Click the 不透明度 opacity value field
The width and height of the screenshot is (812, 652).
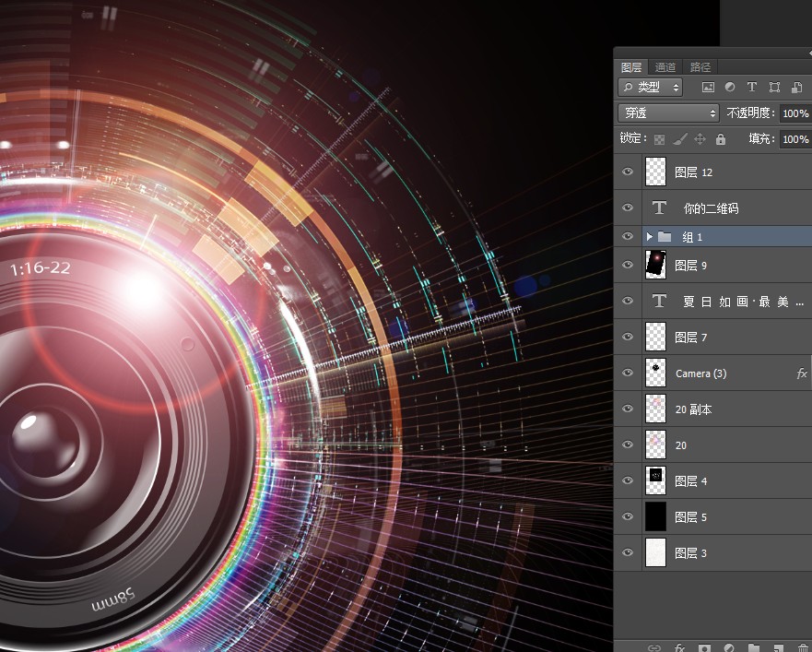[x=795, y=113]
